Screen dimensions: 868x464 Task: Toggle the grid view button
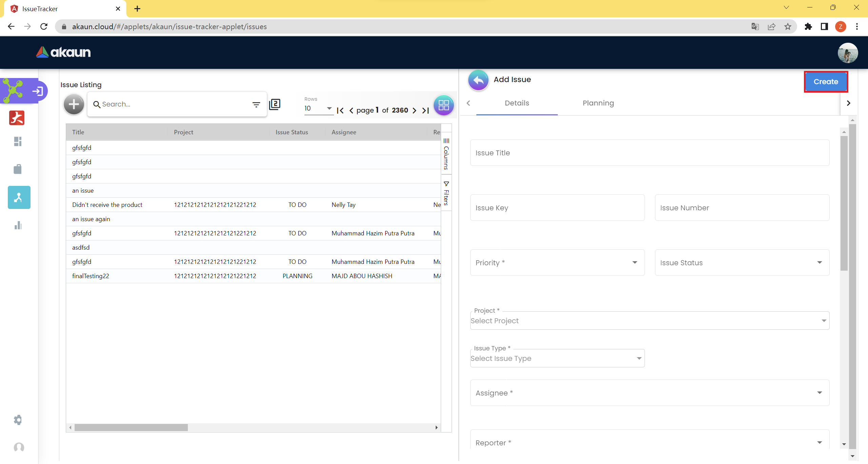(443, 105)
